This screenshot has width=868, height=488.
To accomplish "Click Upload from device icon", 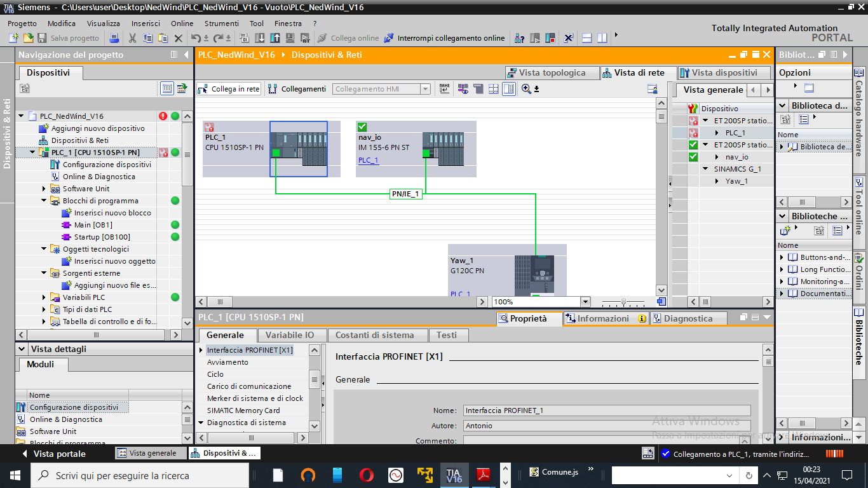I will pyautogui.click(x=275, y=38).
